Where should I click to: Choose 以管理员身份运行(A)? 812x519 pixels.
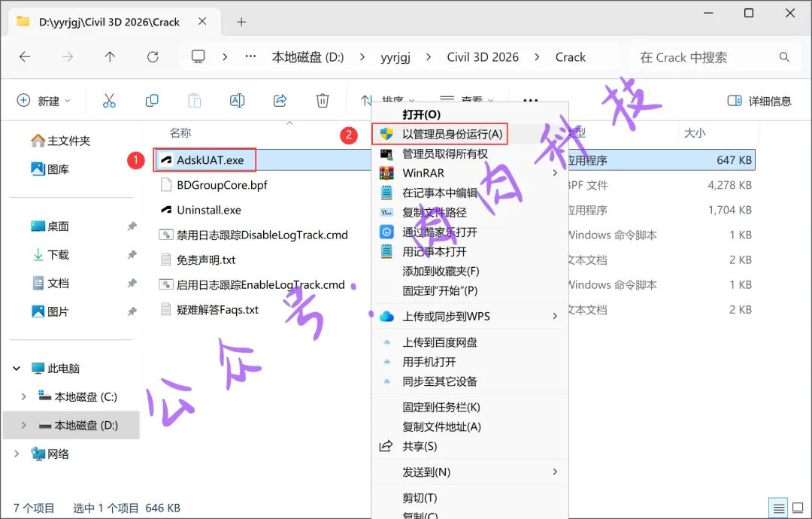tap(452, 134)
